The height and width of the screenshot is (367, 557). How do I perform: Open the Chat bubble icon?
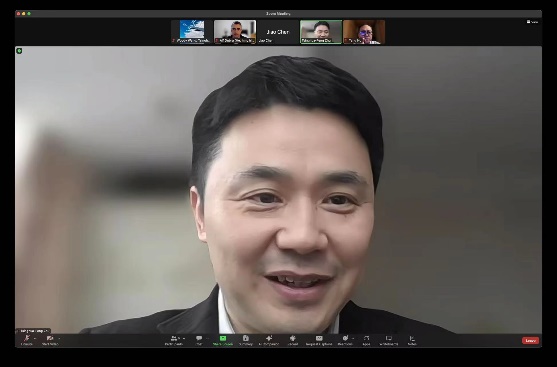(199, 338)
